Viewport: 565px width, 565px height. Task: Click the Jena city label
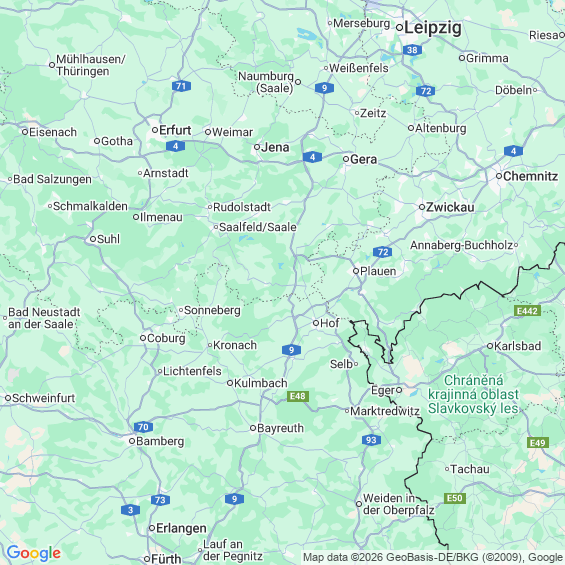point(275,147)
